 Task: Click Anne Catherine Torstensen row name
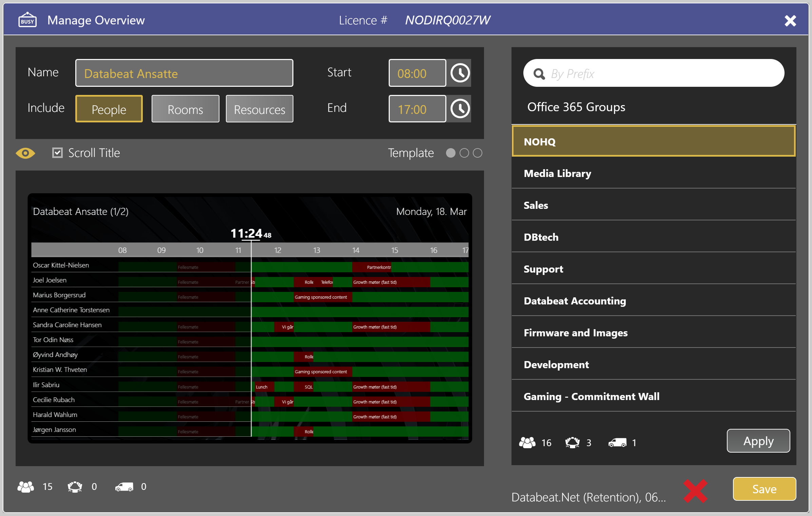[71, 310]
